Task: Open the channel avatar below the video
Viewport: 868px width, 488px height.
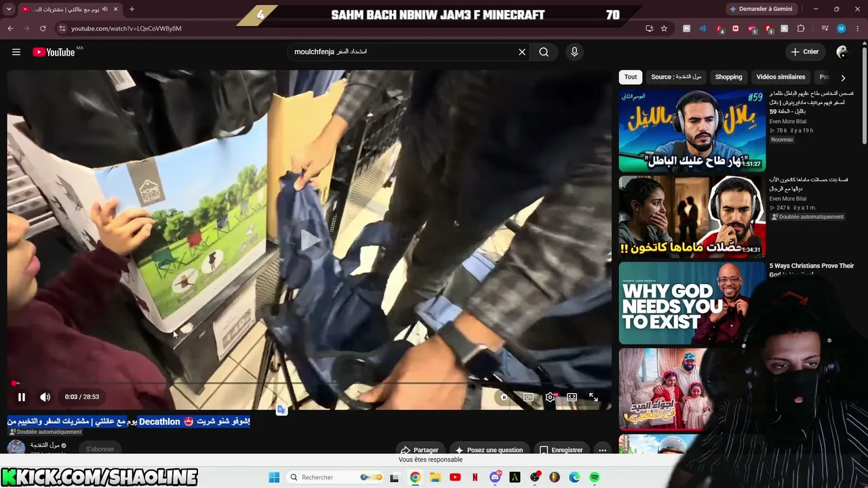Action: click(16, 447)
